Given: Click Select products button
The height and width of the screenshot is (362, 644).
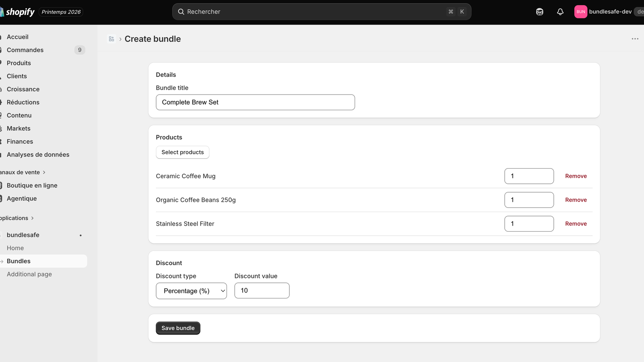Looking at the screenshot, I should (x=183, y=152).
